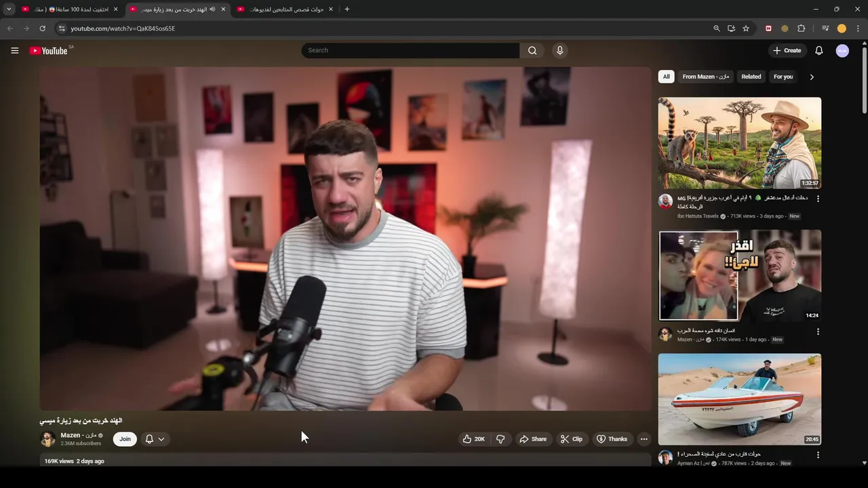Bookmark this page with the star icon
The width and height of the screenshot is (868, 488).
coord(746,28)
